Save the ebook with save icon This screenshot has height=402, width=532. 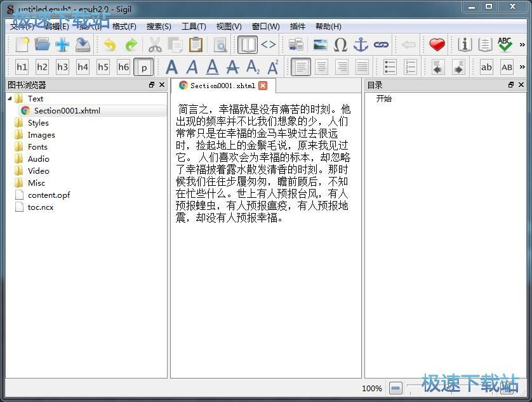coord(83,44)
